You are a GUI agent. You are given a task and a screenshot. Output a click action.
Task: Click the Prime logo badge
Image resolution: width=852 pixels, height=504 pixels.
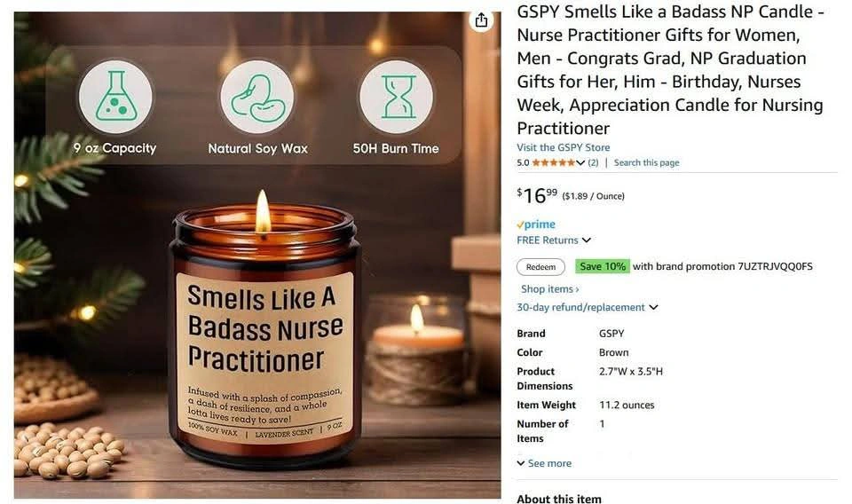click(536, 224)
